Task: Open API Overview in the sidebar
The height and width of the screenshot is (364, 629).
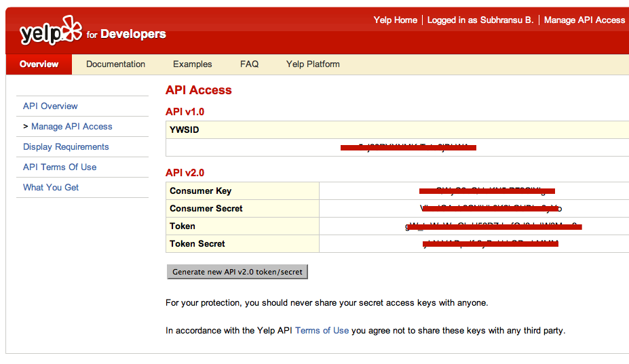Action: pos(50,106)
